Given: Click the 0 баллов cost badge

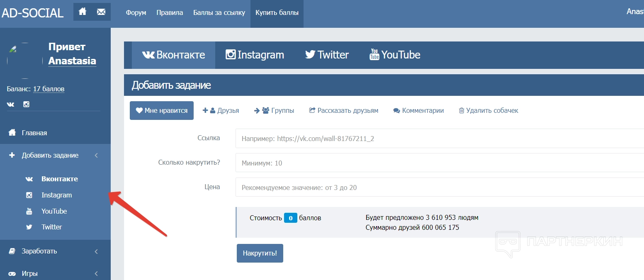Looking at the screenshot, I should (x=291, y=218).
